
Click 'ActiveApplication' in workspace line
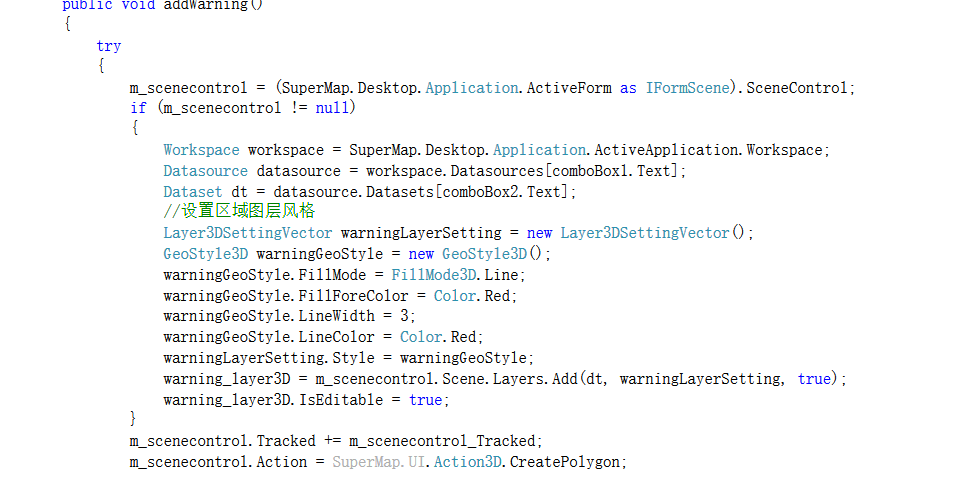[666, 150]
